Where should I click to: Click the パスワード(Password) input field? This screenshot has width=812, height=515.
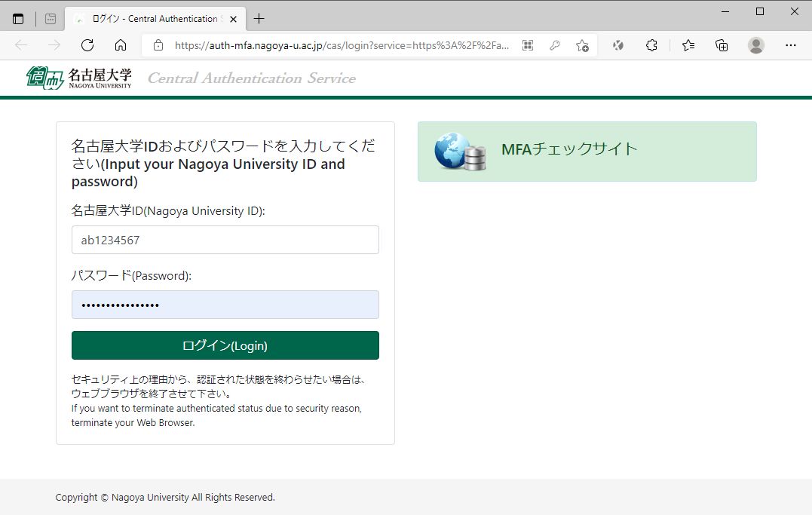tap(225, 304)
